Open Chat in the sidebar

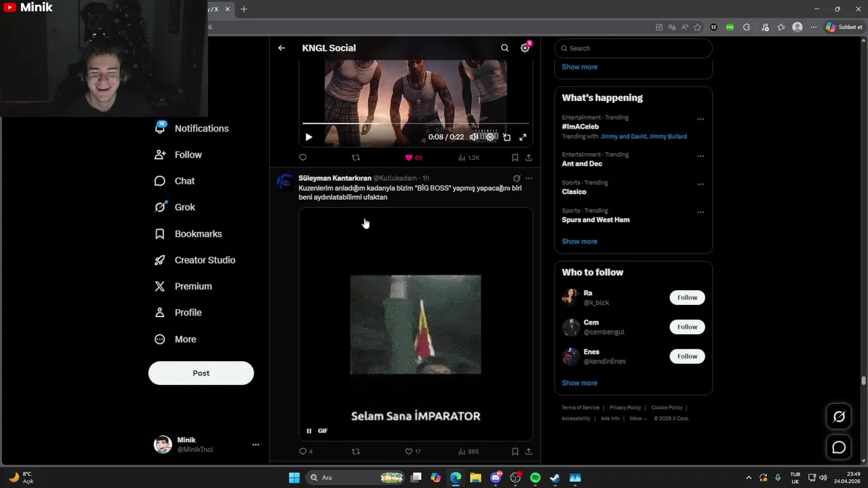(175, 181)
